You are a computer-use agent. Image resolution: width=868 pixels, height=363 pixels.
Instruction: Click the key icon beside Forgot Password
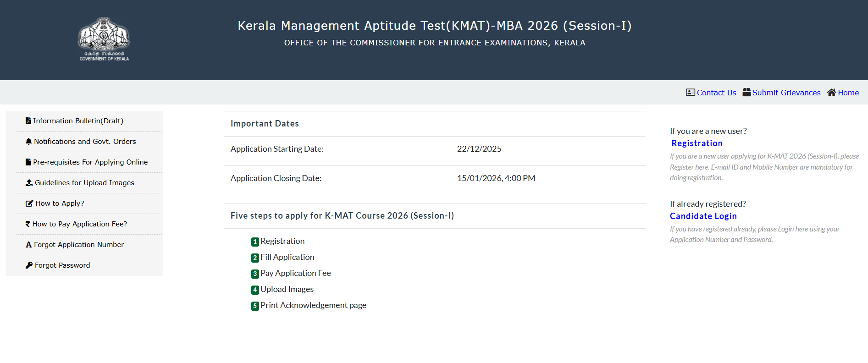pos(29,265)
